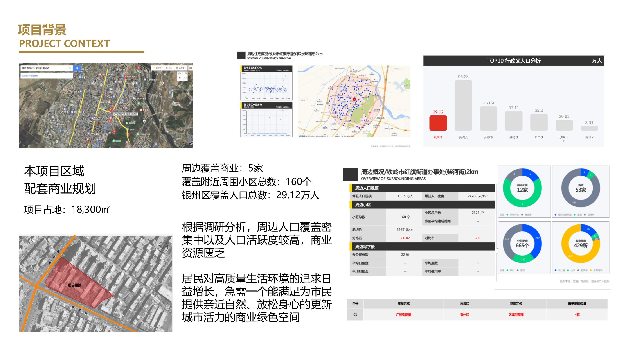
Task: Click the 公共配套 665个 donut chart
Action: click(x=522, y=244)
